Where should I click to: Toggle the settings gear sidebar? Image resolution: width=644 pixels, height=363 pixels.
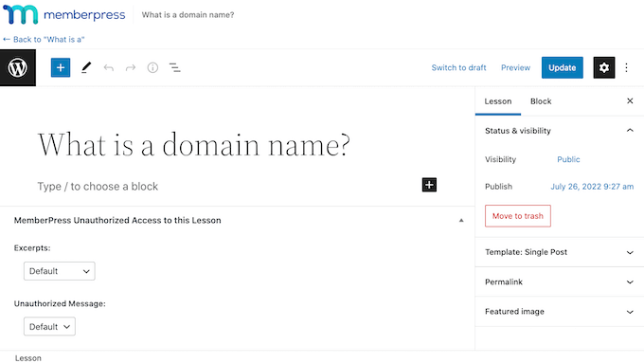(x=604, y=68)
